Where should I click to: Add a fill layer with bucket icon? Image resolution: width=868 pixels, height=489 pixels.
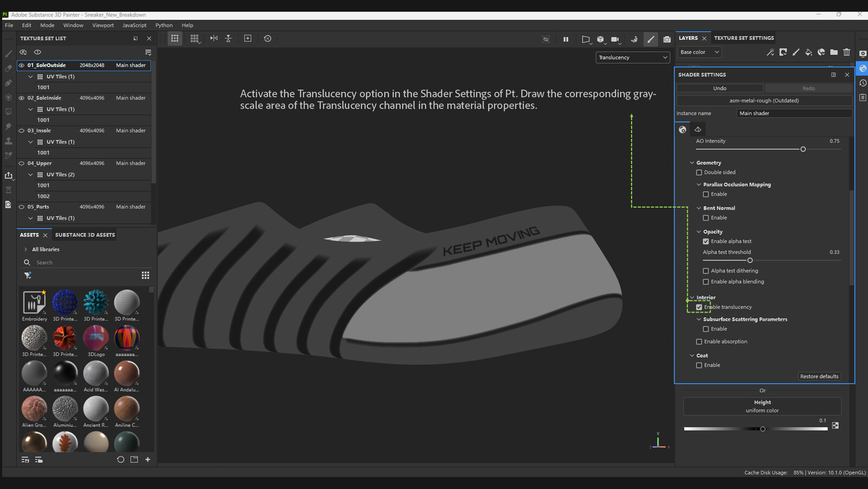click(808, 52)
